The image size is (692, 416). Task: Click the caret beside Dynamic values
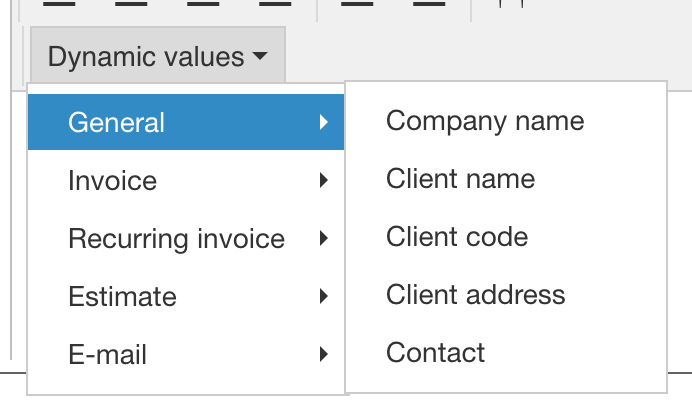point(260,56)
